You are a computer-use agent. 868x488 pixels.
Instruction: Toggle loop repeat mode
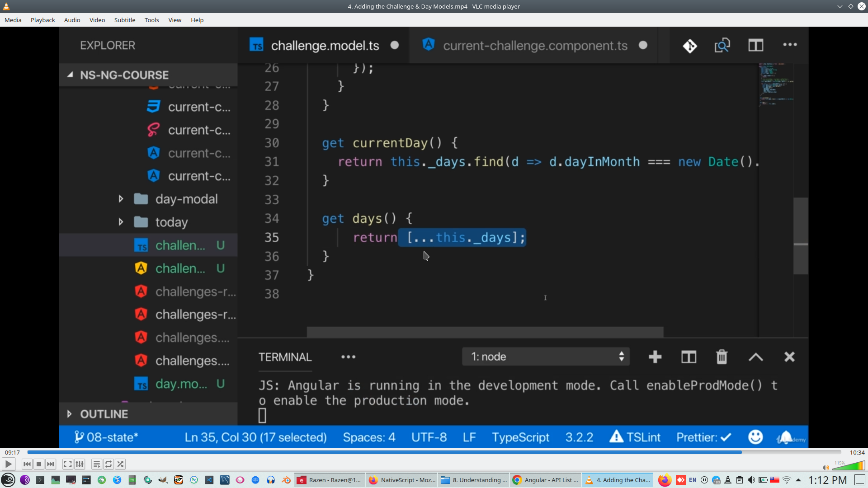(x=108, y=464)
